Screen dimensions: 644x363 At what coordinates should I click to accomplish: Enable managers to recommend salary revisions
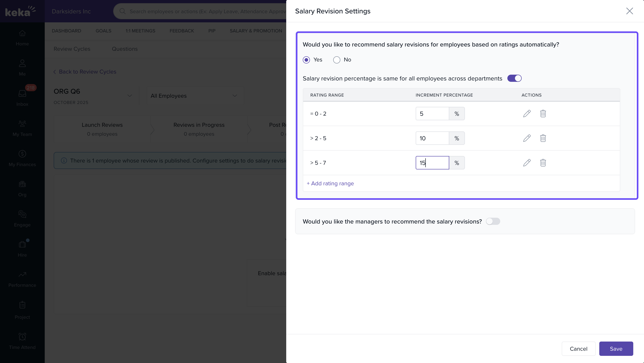(493, 221)
